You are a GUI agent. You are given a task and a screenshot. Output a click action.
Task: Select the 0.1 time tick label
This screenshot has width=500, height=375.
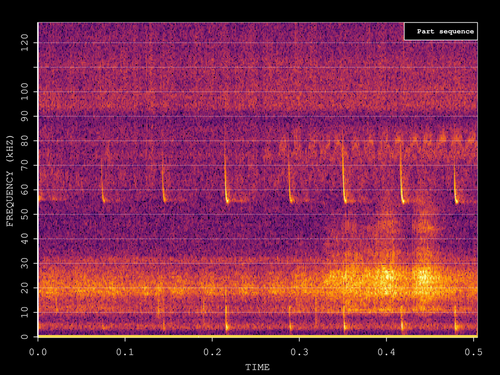coord(125,352)
